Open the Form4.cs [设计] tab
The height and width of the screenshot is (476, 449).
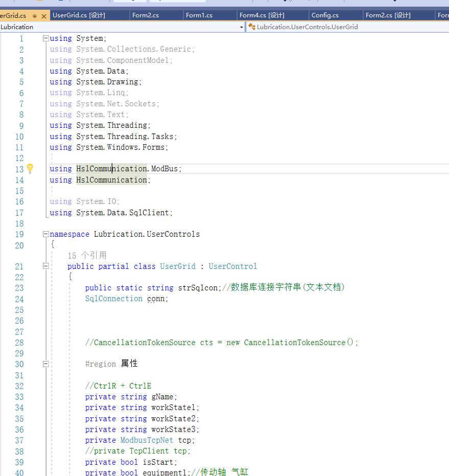click(x=262, y=15)
